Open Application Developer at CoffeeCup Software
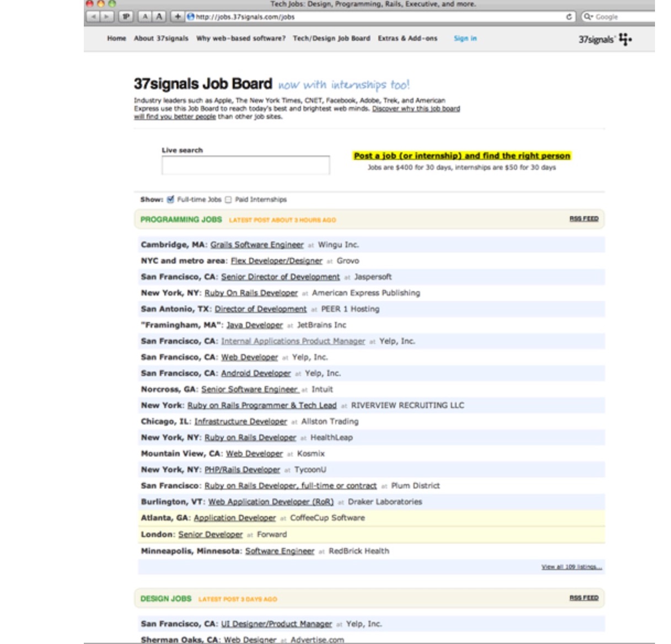 click(235, 518)
